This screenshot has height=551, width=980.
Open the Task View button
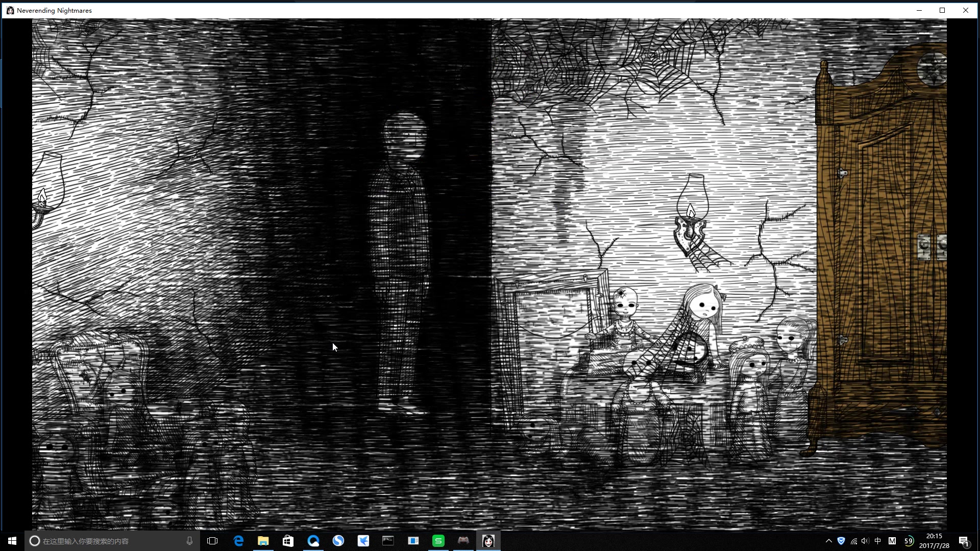(x=213, y=541)
